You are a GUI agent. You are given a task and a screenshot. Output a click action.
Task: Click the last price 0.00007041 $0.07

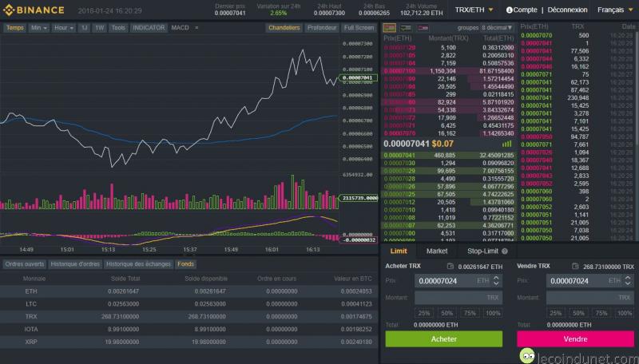(419, 144)
